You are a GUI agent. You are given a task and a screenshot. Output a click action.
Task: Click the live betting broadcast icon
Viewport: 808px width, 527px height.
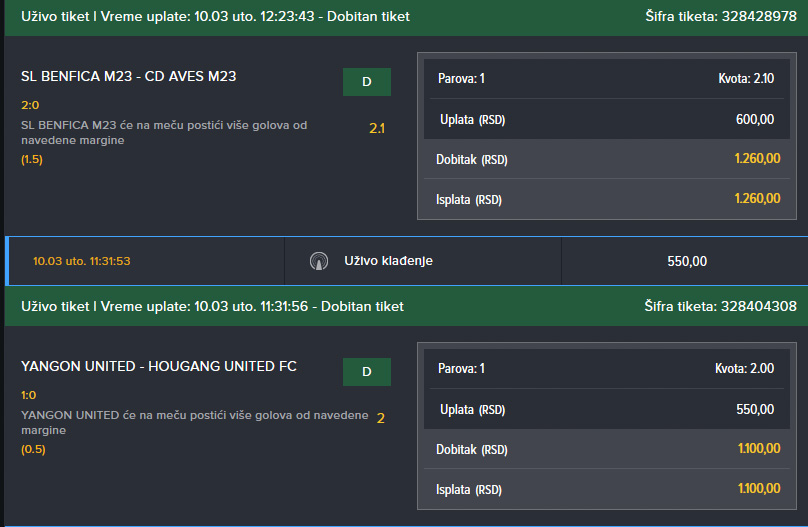click(x=319, y=261)
